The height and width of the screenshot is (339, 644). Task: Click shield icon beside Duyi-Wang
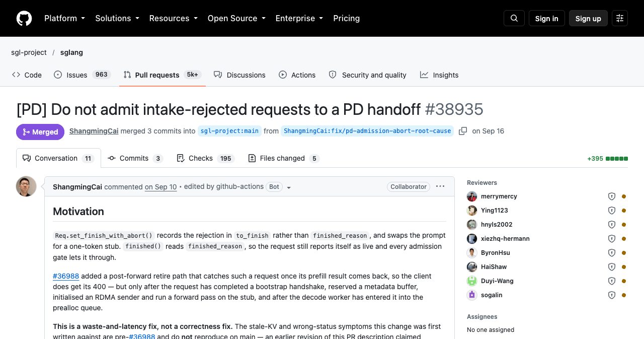612,281
